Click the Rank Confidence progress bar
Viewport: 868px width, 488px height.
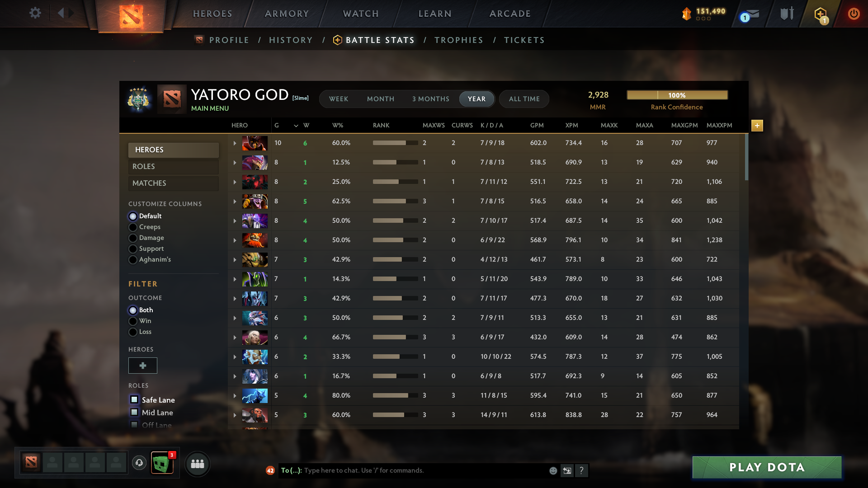click(x=677, y=95)
